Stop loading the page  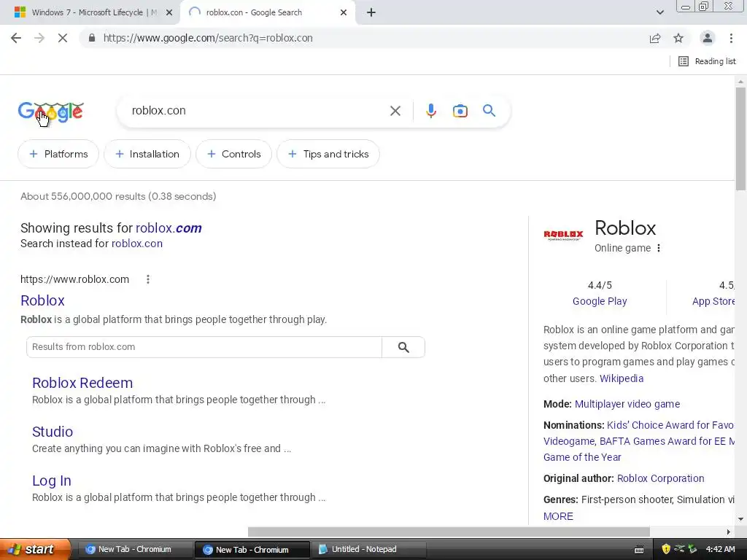click(63, 38)
